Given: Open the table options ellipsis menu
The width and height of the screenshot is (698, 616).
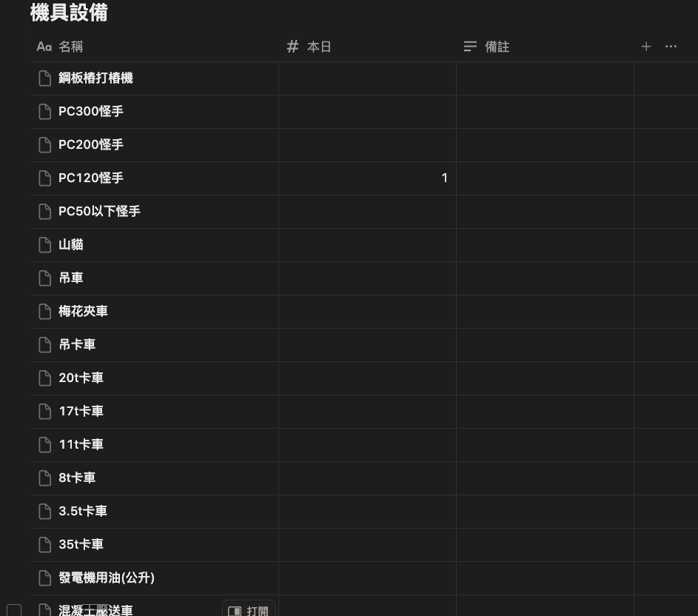Looking at the screenshot, I should [x=671, y=47].
